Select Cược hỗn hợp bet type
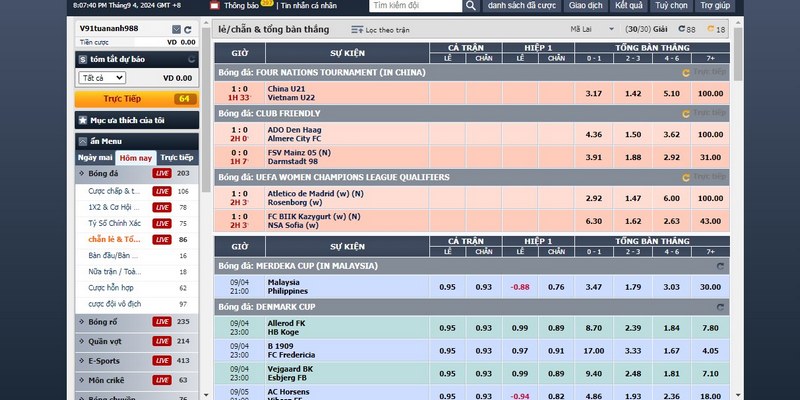This screenshot has width=800, height=400. click(x=111, y=288)
